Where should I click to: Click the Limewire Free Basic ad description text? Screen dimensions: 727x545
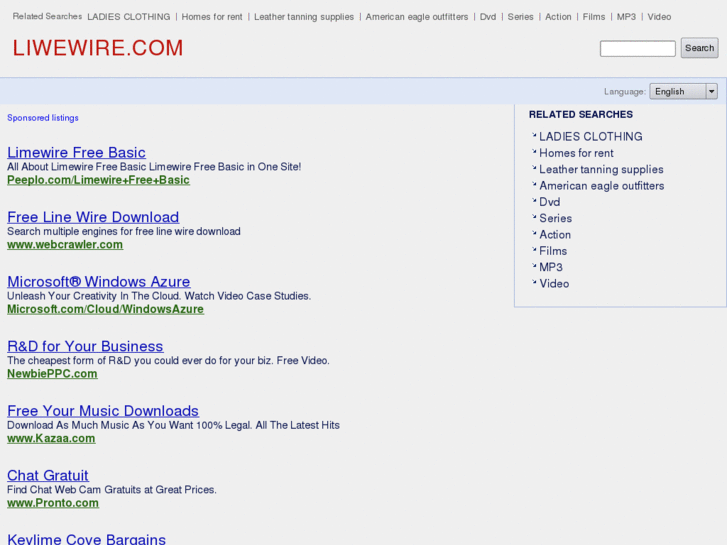click(154, 167)
